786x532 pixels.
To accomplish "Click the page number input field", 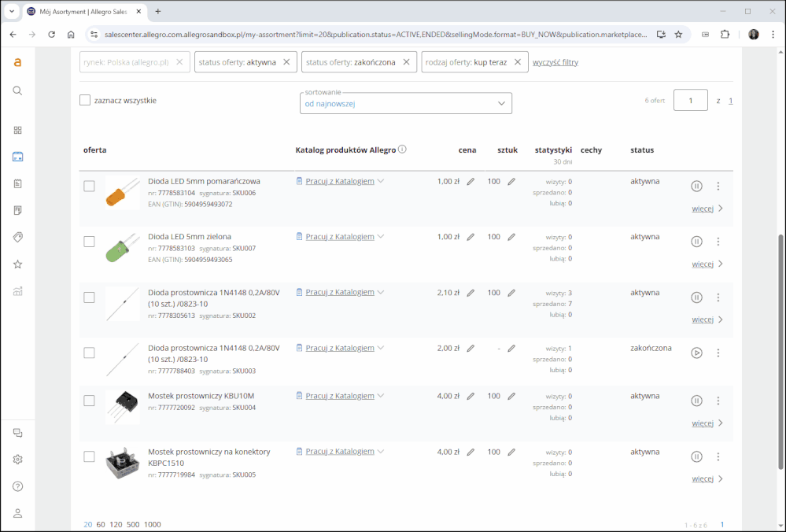I will 691,100.
